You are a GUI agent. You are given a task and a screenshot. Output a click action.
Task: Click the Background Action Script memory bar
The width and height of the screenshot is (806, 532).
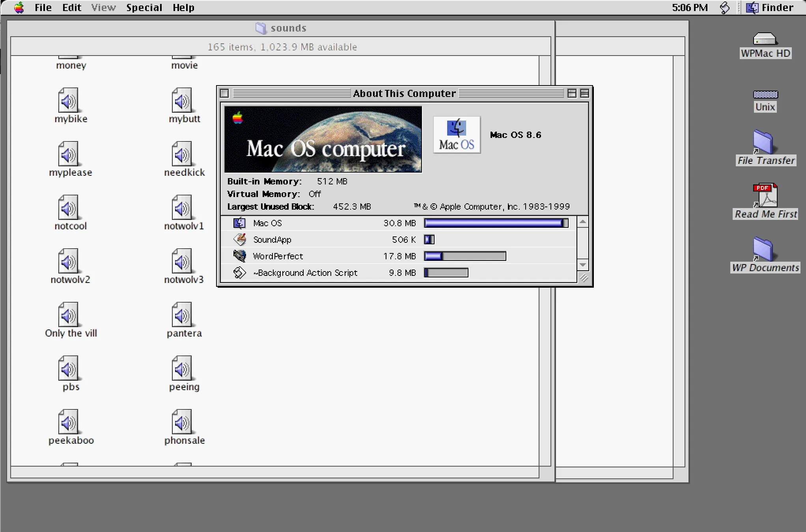click(446, 273)
